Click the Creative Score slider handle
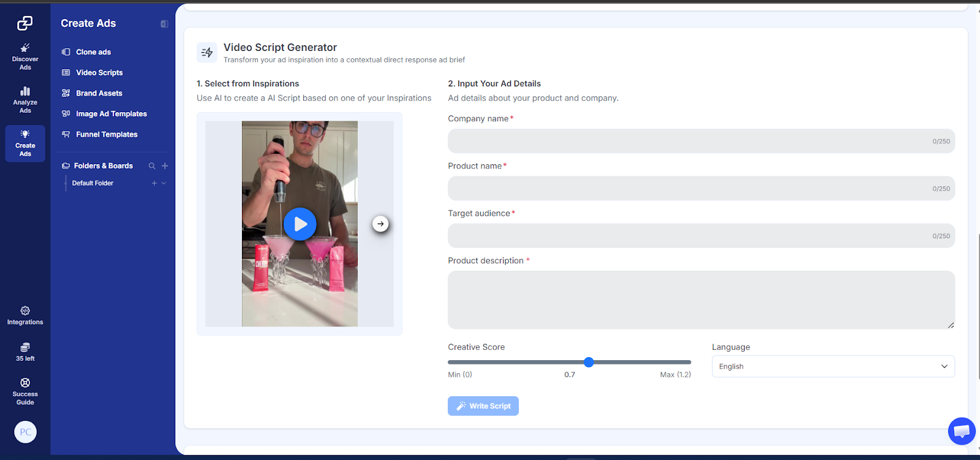Screen dimensions: 980x460 coord(589,362)
